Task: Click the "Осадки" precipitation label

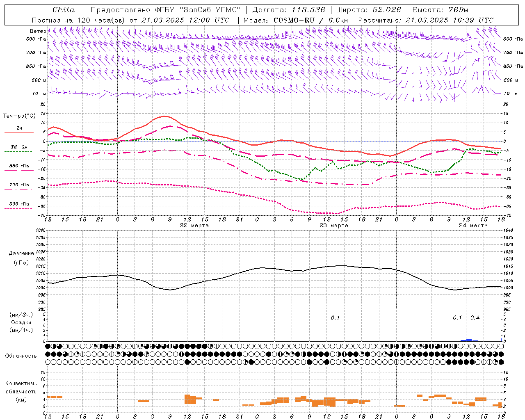Action: point(21,322)
